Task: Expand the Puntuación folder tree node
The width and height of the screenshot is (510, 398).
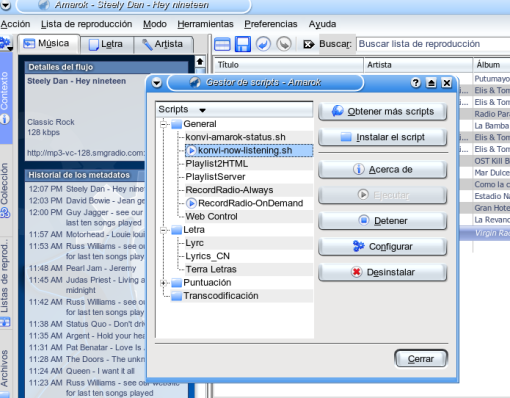Action: point(163,283)
